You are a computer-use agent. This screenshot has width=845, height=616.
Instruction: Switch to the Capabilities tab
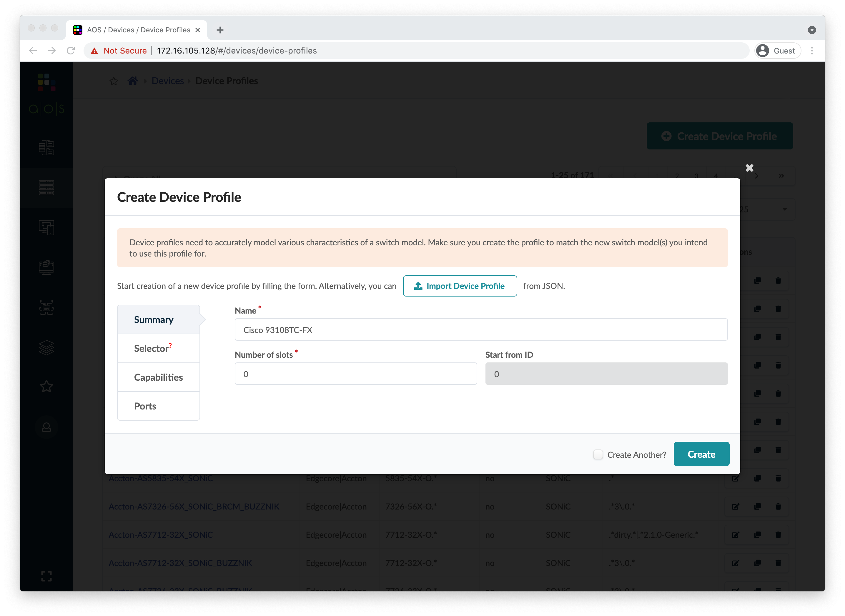coord(158,377)
